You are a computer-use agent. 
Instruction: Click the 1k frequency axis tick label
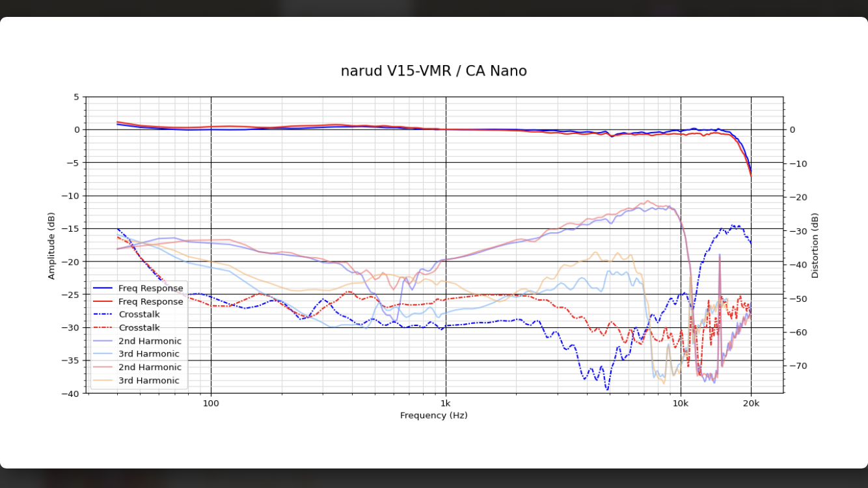coord(446,403)
